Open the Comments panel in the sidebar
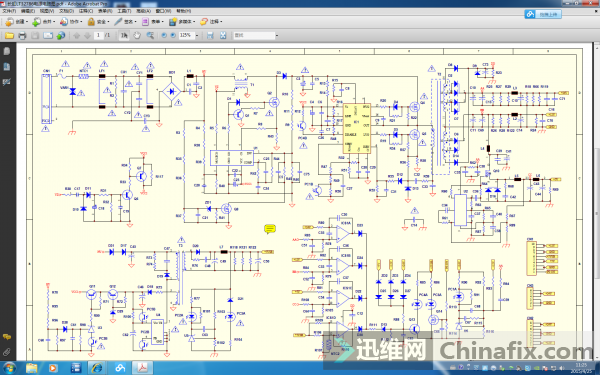The height and width of the screenshot is (375, 600). (x=7, y=337)
